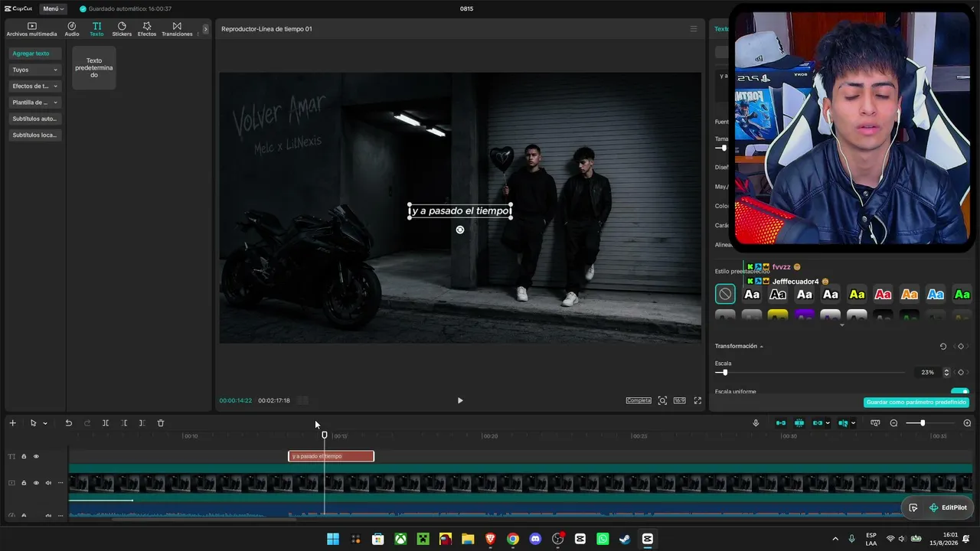
Task: Play the video preview
Action: pyautogui.click(x=460, y=400)
